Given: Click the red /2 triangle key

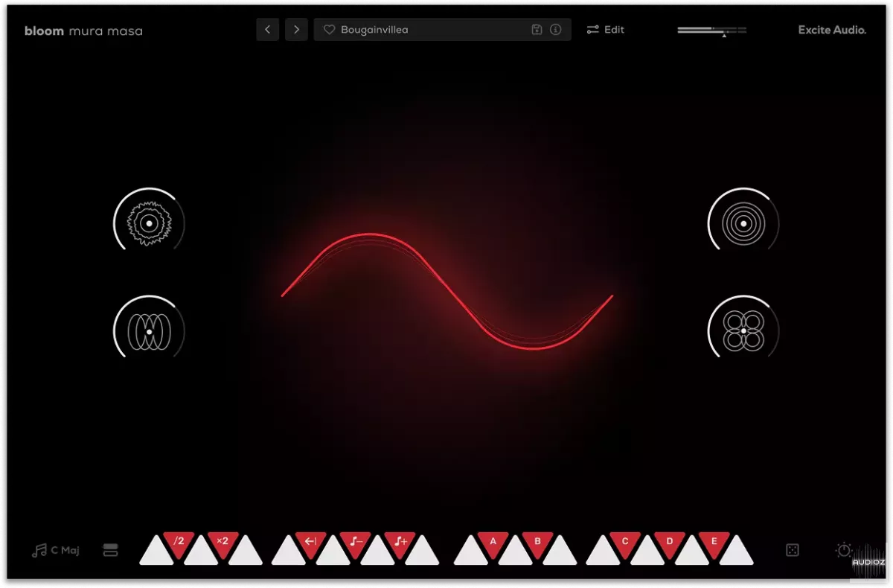Looking at the screenshot, I should click(179, 541).
